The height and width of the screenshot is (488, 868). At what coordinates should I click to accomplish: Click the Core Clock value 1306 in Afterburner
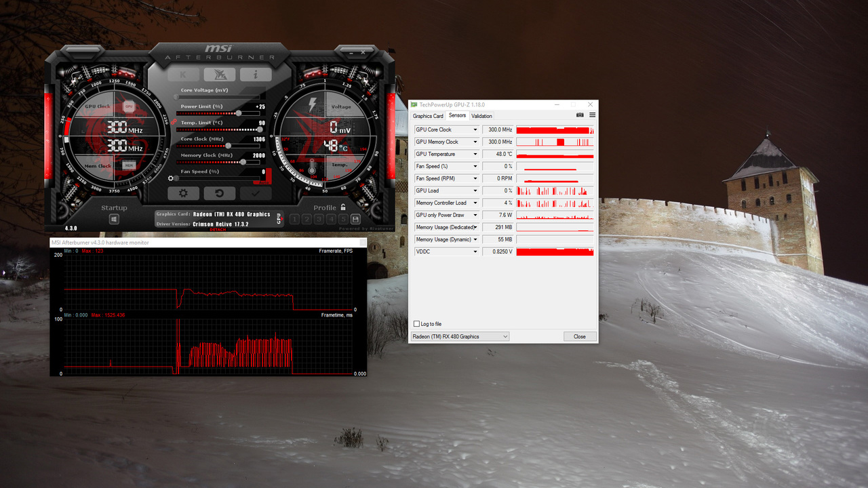click(259, 139)
